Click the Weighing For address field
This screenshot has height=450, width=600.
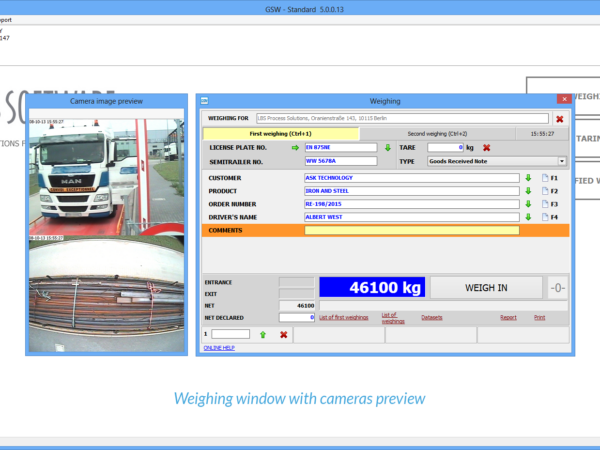(x=402, y=118)
